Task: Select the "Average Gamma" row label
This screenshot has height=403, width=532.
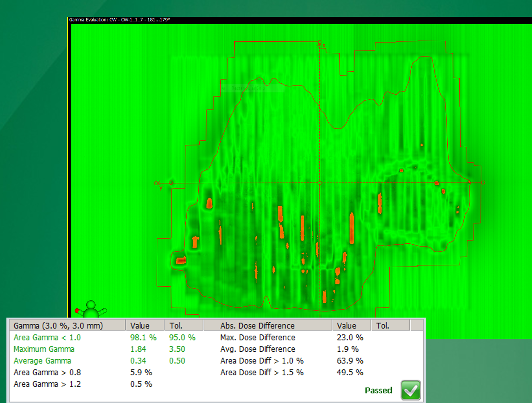Action: [42, 361]
